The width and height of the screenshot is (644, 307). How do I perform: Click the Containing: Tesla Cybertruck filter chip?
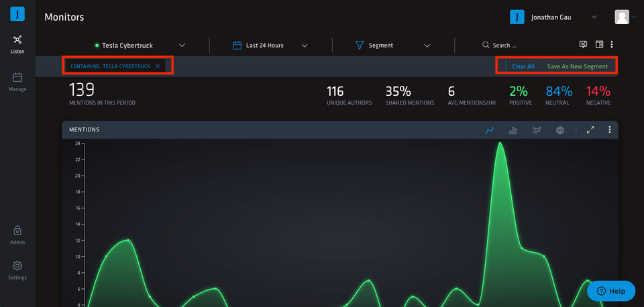click(116, 66)
